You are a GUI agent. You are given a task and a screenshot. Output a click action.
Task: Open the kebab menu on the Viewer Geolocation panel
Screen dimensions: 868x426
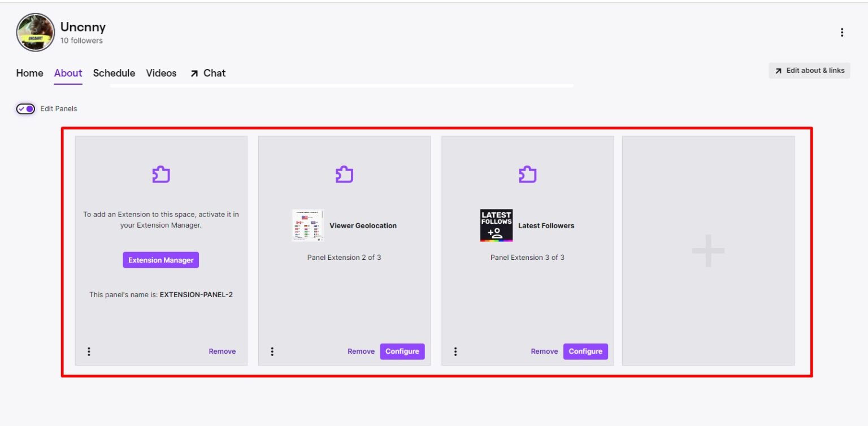tap(272, 351)
